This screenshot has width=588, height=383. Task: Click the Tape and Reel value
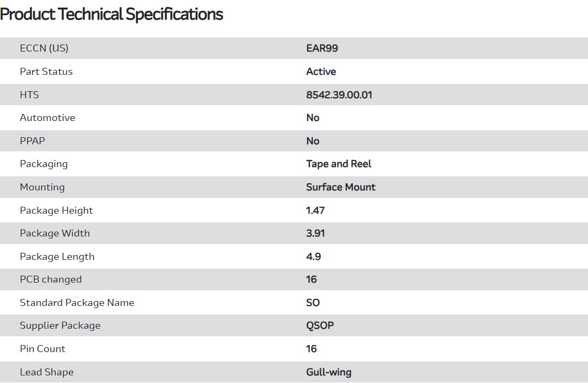339,164
